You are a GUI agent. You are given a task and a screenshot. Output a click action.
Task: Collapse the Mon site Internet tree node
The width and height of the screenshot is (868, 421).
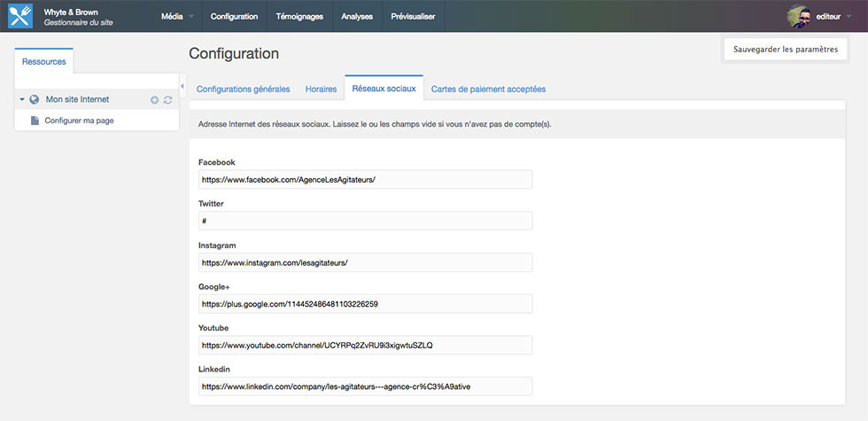click(x=22, y=99)
